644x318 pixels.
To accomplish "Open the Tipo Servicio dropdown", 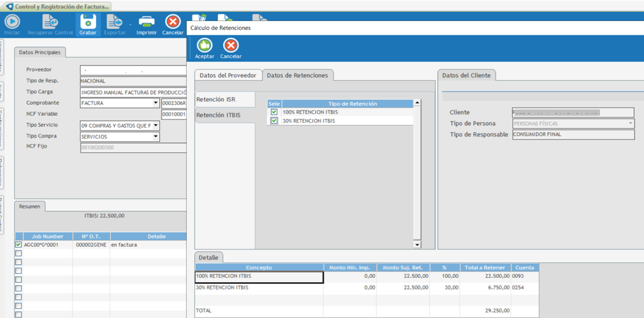I will 155,125.
